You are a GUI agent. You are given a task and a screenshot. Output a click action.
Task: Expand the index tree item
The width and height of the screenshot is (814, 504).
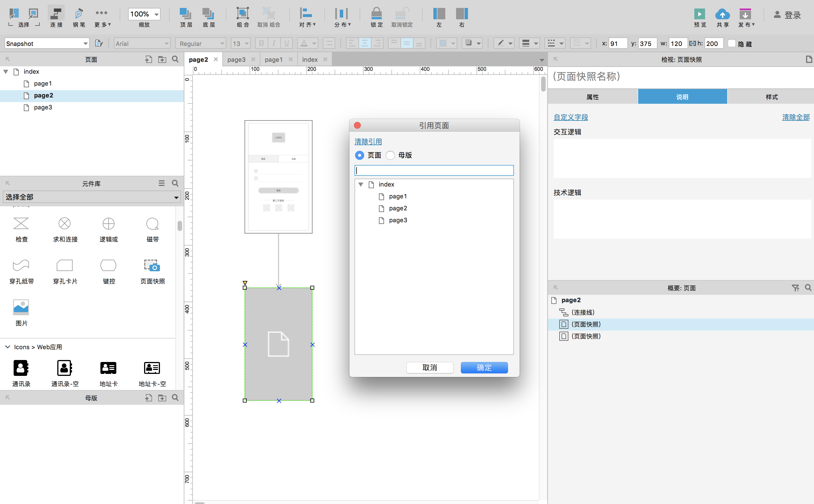(x=362, y=184)
